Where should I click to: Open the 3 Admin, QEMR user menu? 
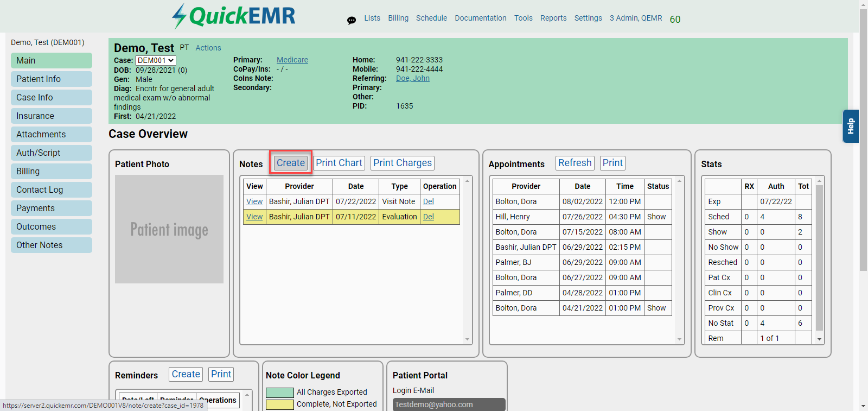636,18
